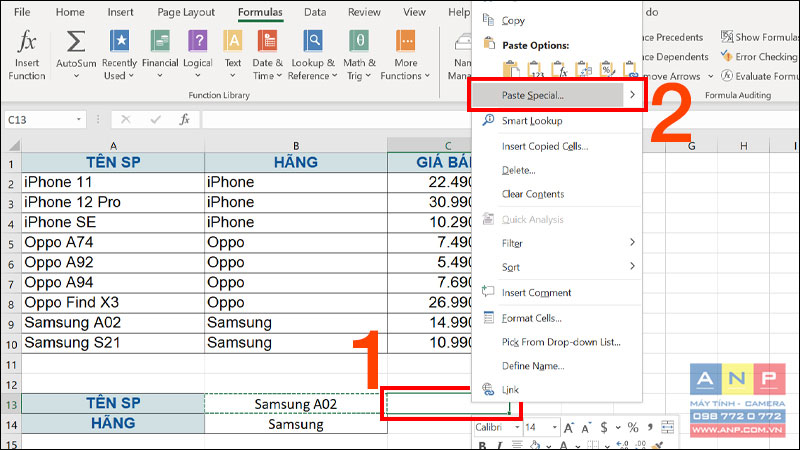The image size is (800, 450).
Task: Choose the Paste Transpose icon
Action: click(583, 69)
